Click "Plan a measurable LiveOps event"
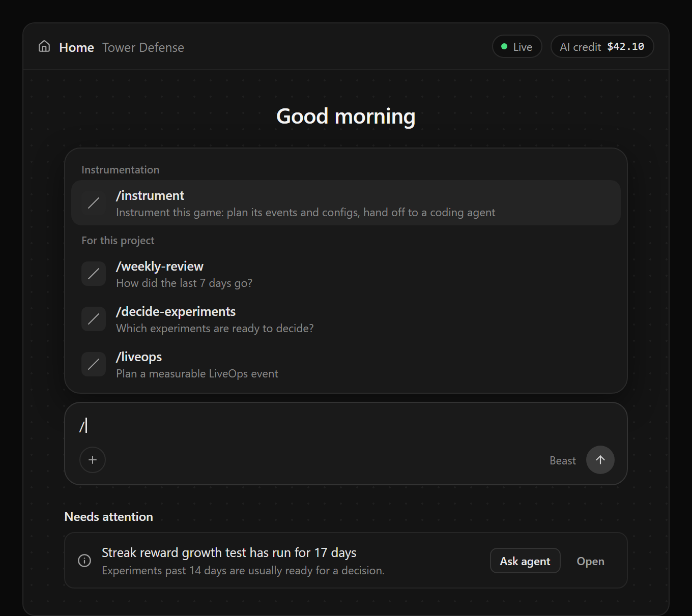 [x=197, y=374]
